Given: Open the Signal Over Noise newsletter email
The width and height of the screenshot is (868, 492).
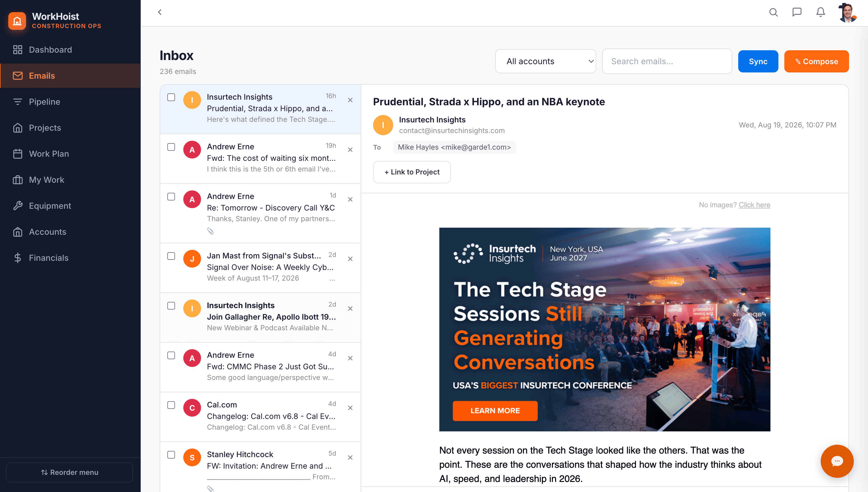Looking at the screenshot, I should point(260,268).
